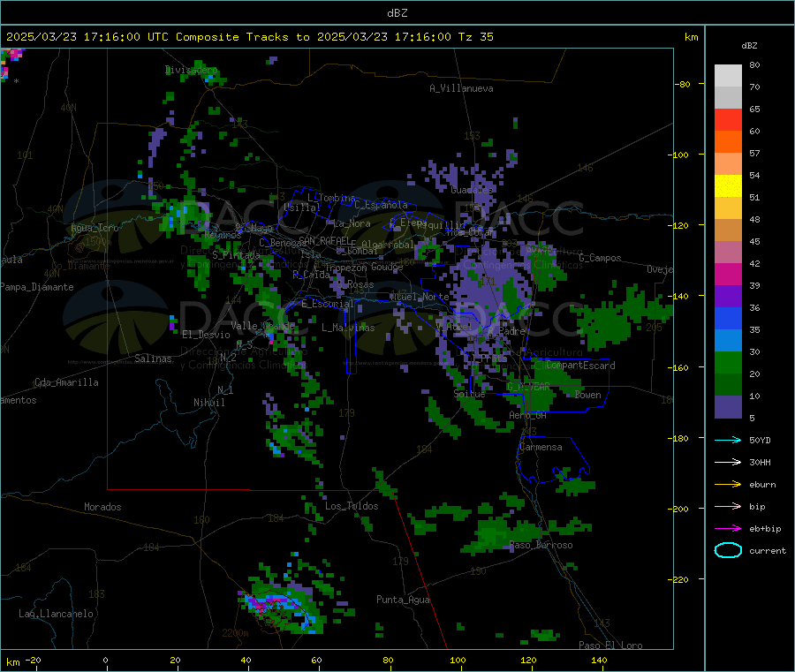
Task: Click the G_Campos map label
Action: pos(600,258)
